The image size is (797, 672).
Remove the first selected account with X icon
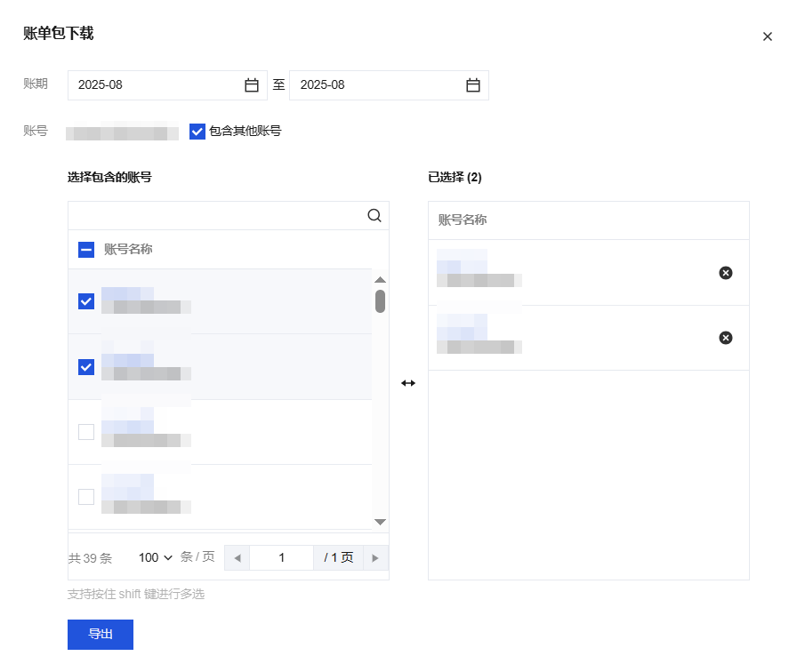(x=726, y=273)
